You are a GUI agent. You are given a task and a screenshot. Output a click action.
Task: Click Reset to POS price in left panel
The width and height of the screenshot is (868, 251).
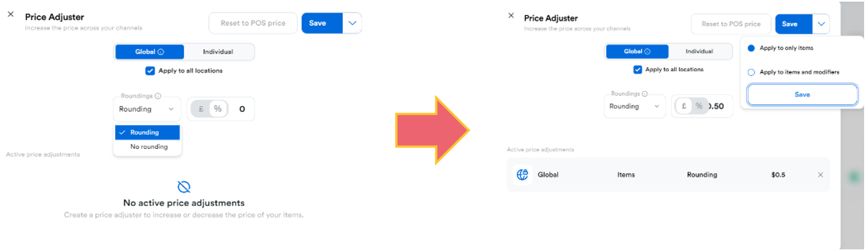point(253,23)
